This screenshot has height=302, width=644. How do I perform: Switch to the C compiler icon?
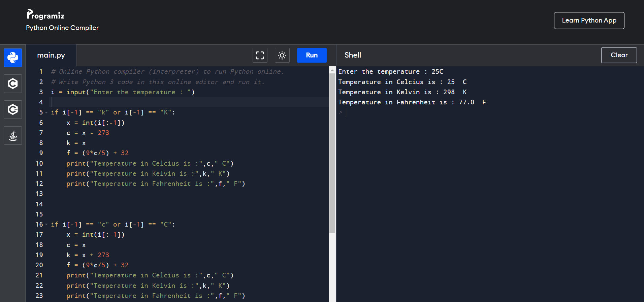click(13, 83)
